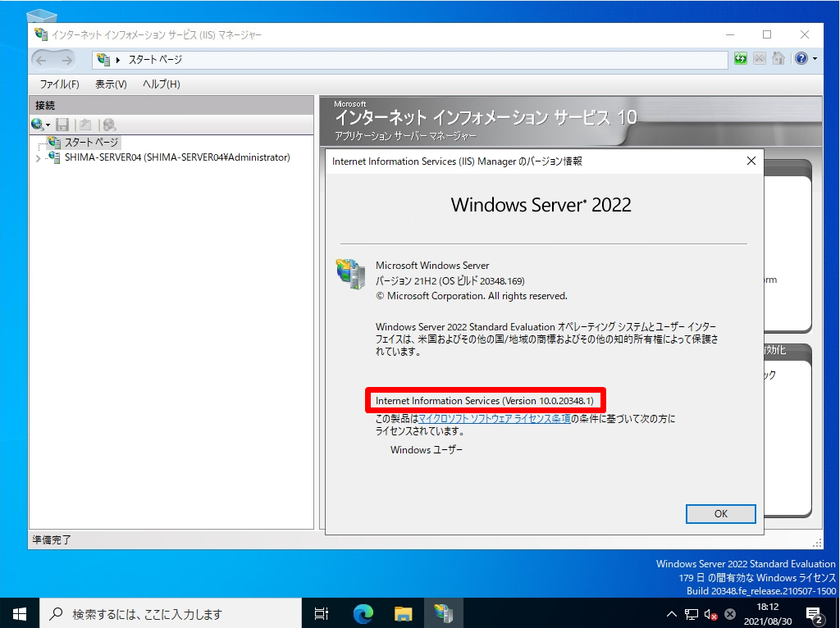Go to Home using the house icon
This screenshot has width=840, height=628.
tap(778, 59)
